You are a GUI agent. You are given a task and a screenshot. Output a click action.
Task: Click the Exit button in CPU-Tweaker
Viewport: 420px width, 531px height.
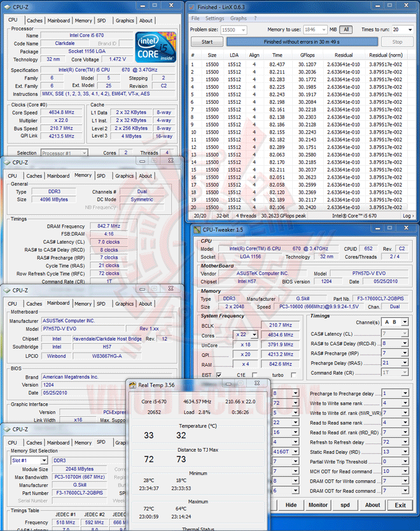(x=400, y=505)
